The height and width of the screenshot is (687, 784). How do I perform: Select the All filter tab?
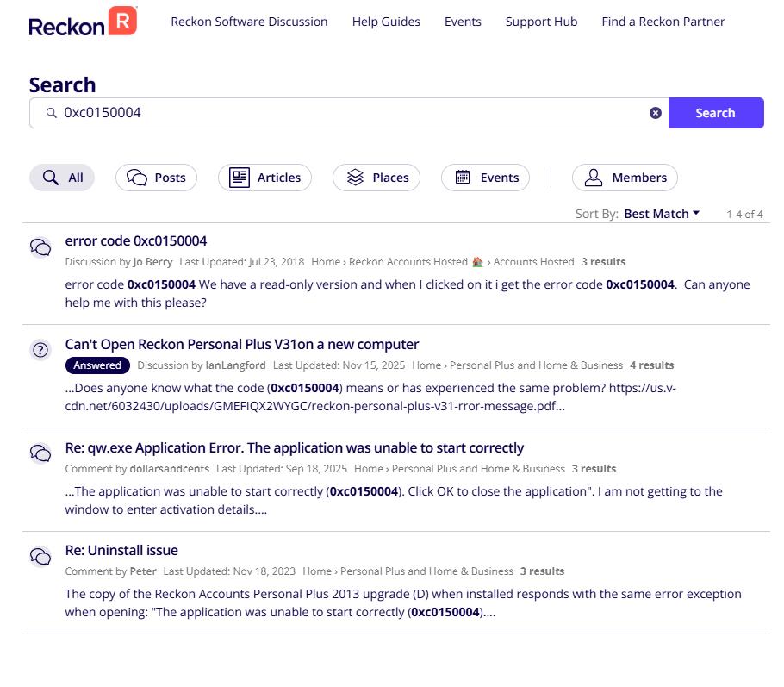62,178
